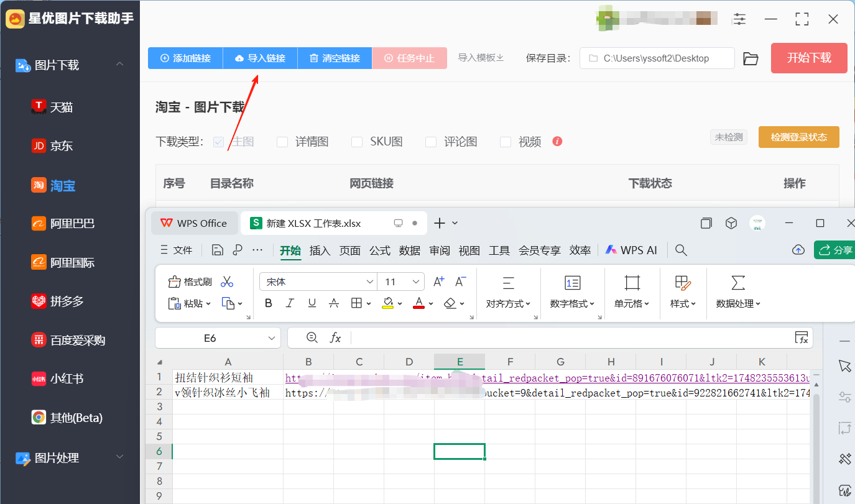Open the 阿里巴巴 platform entry

point(63,223)
